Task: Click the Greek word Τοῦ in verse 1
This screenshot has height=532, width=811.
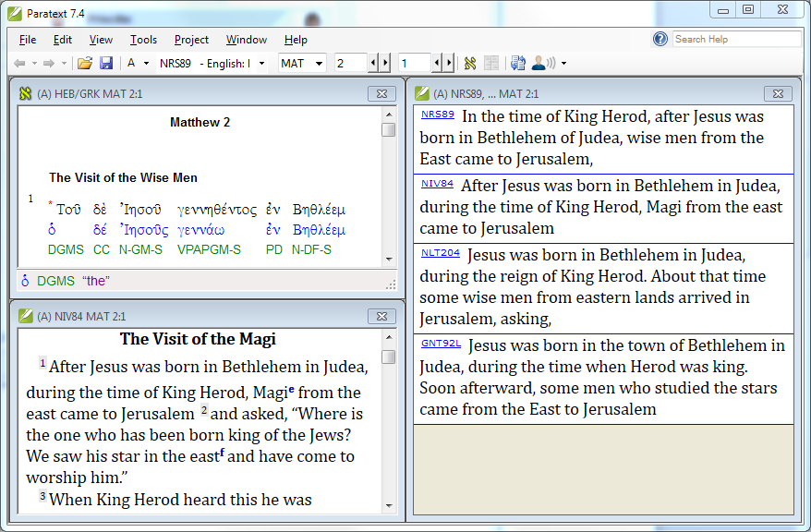Action: pyautogui.click(x=68, y=210)
